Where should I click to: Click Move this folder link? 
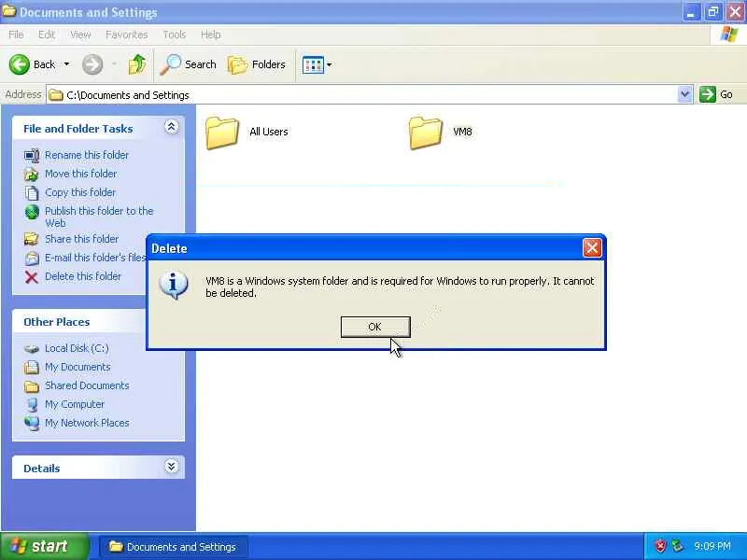(81, 174)
